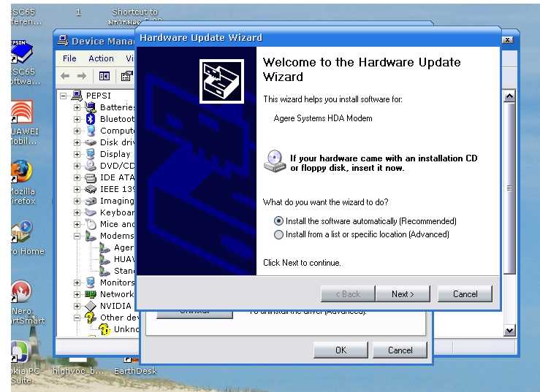Select the IDE ATA controllers icon

point(91,178)
